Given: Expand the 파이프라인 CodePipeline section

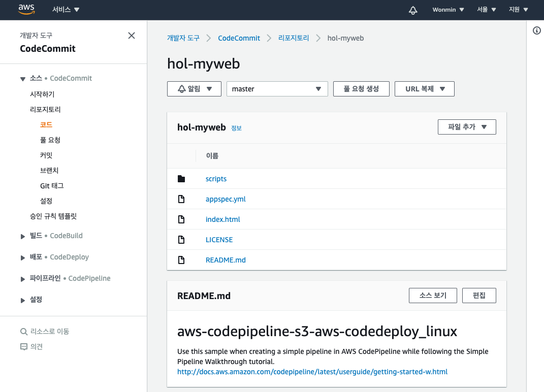Looking at the screenshot, I should point(23,279).
